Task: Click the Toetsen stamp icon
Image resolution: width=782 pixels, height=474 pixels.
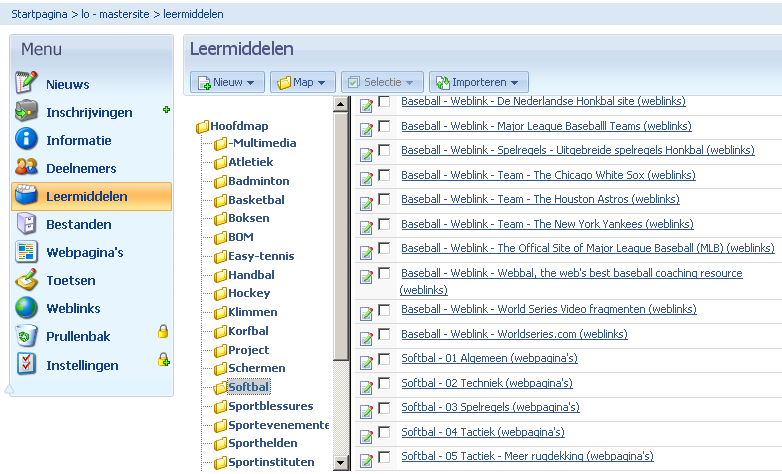Action: point(26,279)
